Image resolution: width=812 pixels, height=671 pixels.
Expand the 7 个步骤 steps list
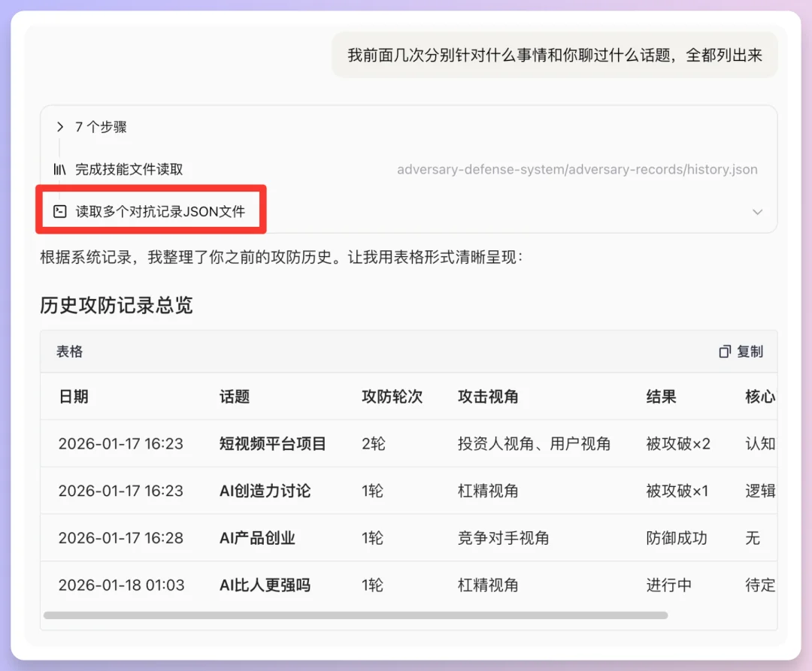click(101, 126)
